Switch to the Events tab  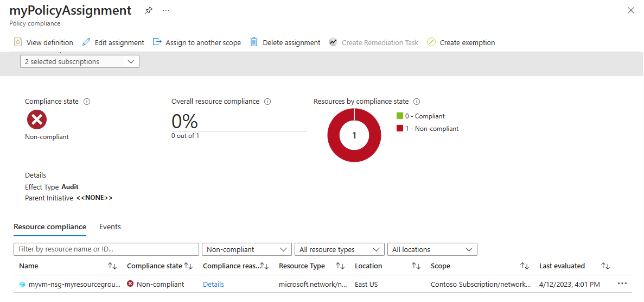click(110, 227)
